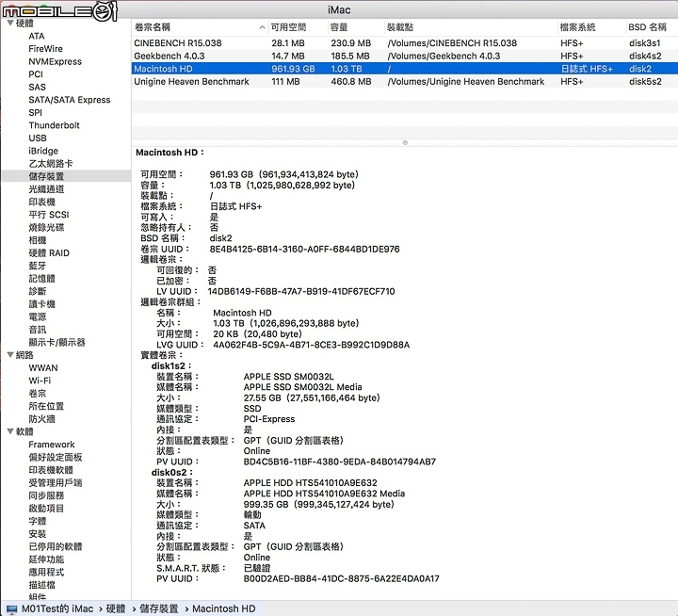The image size is (678, 616).
Task: Open 字體 fonts entry
Action: [x=37, y=521]
